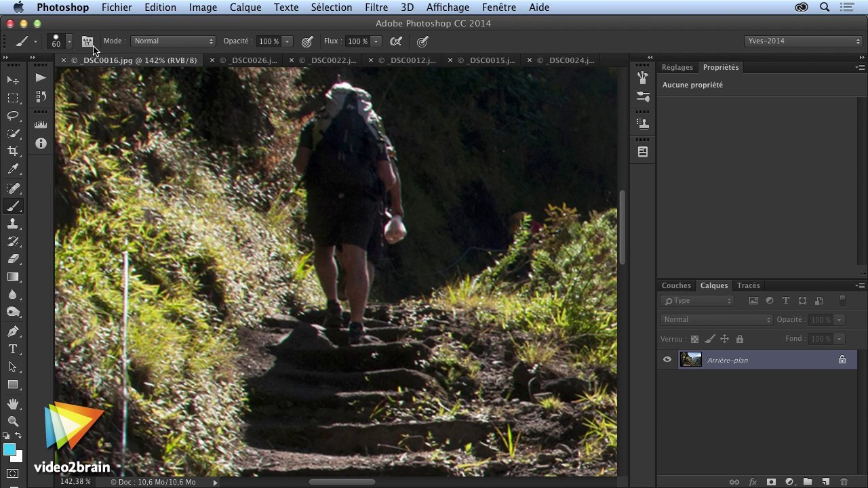The height and width of the screenshot is (488, 868).
Task: Select the Clone Stamp tool
Action: pos(13,224)
